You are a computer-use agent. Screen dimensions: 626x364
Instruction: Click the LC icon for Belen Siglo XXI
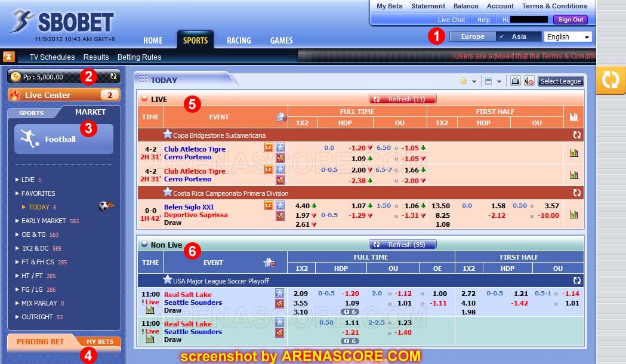coord(269,205)
